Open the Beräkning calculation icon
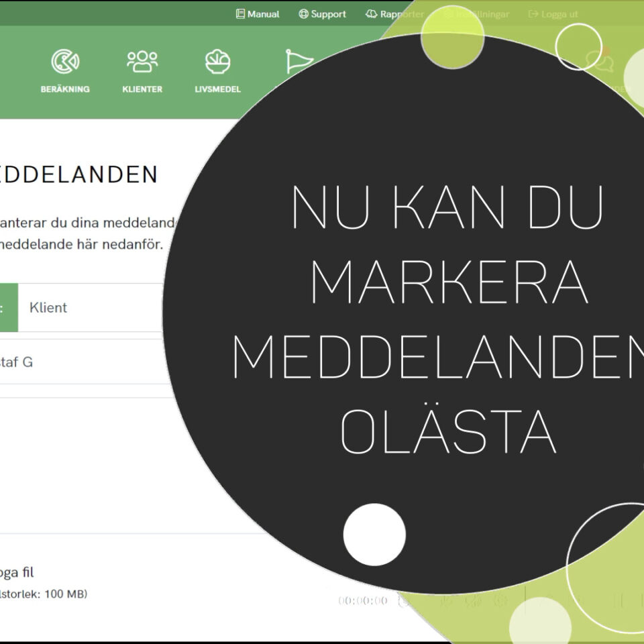Image resolution: width=644 pixels, height=644 pixels. pyautogui.click(x=65, y=62)
